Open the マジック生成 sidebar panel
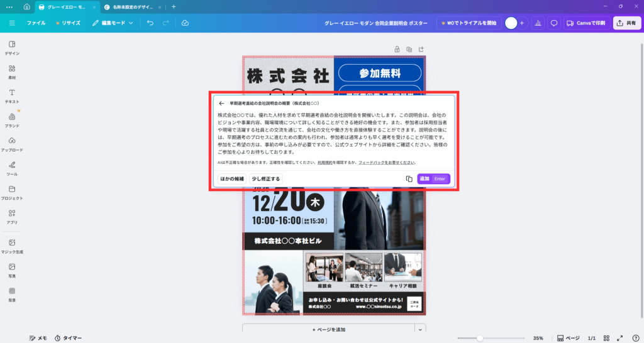Viewport: 644px width, 343px height. [12, 246]
